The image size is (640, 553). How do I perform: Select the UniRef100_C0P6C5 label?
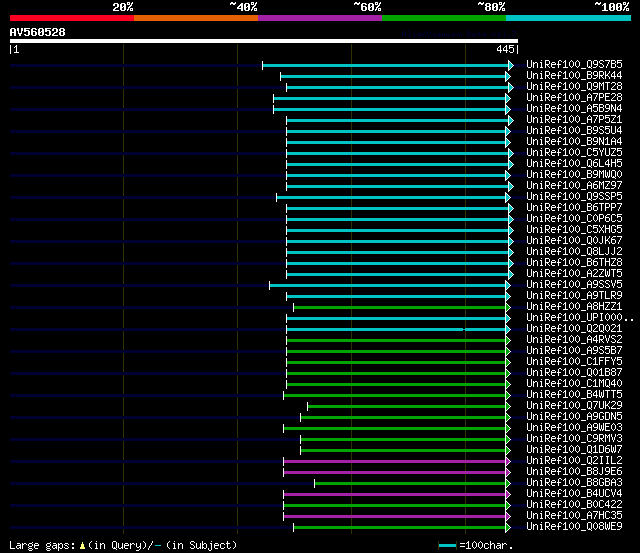pos(574,219)
